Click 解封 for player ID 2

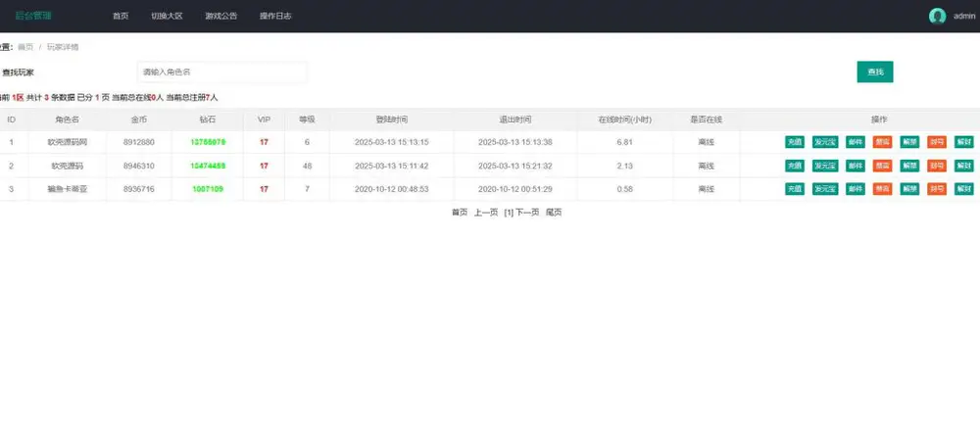pos(963,167)
